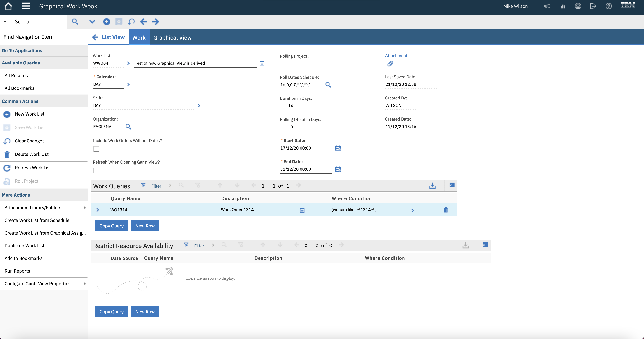Select the Work tab
Image resolution: width=644 pixels, height=339 pixels.
(x=139, y=37)
